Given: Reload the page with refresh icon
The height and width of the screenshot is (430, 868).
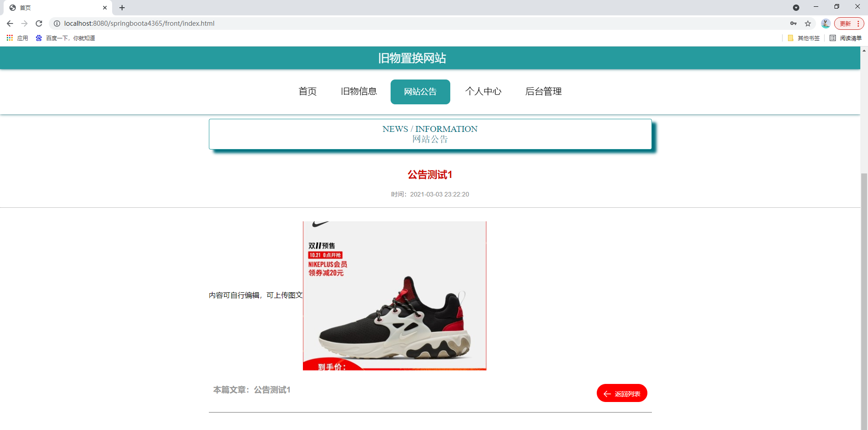Looking at the screenshot, I should click(x=39, y=23).
